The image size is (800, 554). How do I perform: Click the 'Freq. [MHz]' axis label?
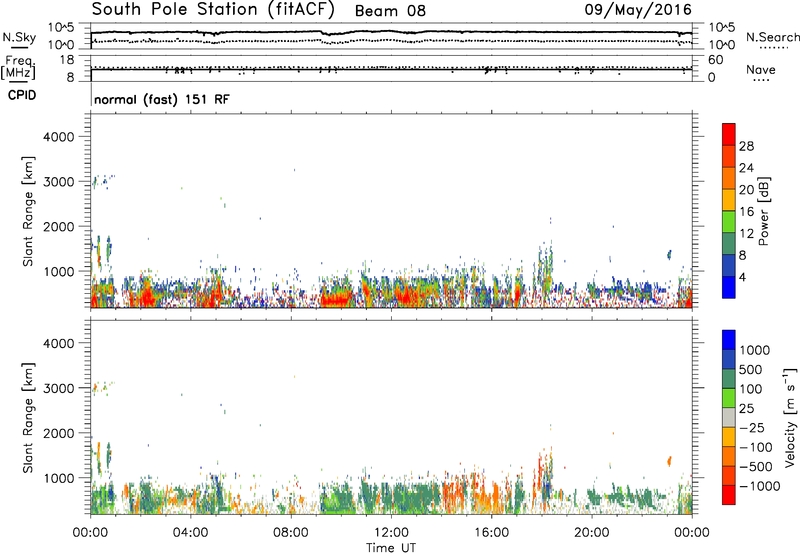18,68
